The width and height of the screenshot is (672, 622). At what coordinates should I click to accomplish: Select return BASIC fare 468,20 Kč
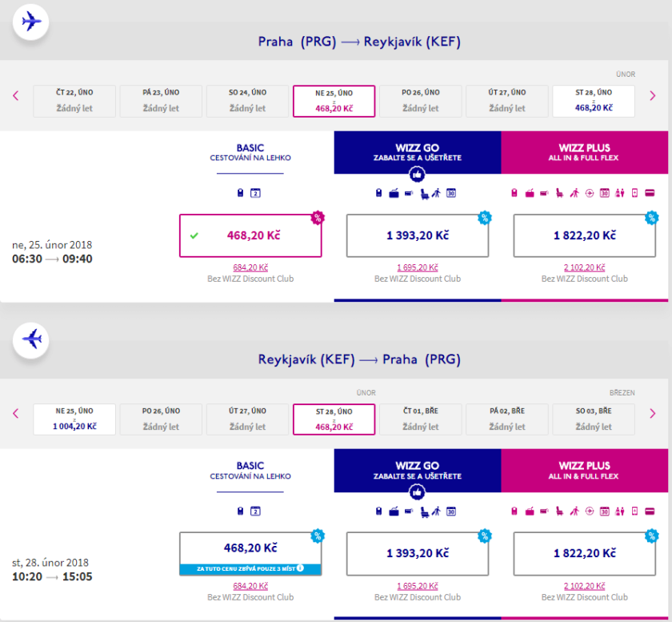pyautogui.click(x=250, y=548)
